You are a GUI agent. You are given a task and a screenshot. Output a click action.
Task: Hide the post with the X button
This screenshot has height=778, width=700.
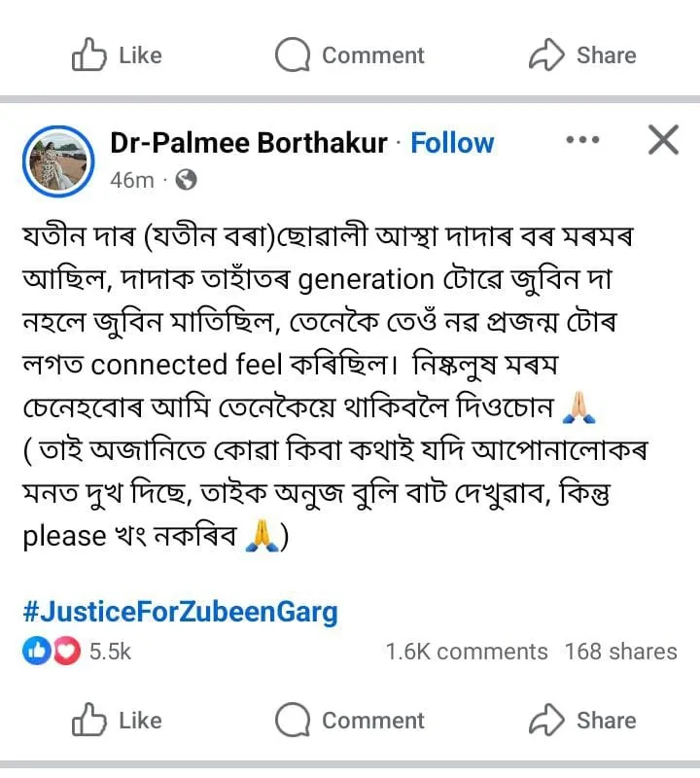pos(663,141)
